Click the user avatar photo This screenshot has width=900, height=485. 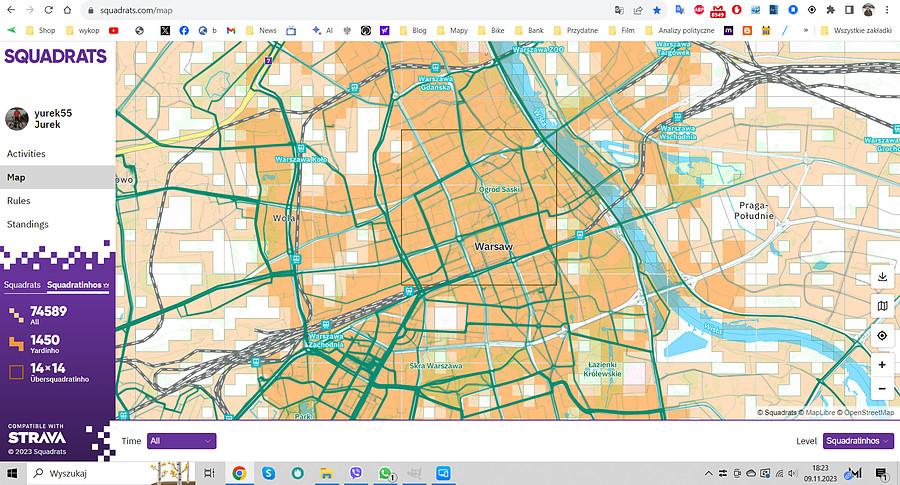pyautogui.click(x=17, y=119)
